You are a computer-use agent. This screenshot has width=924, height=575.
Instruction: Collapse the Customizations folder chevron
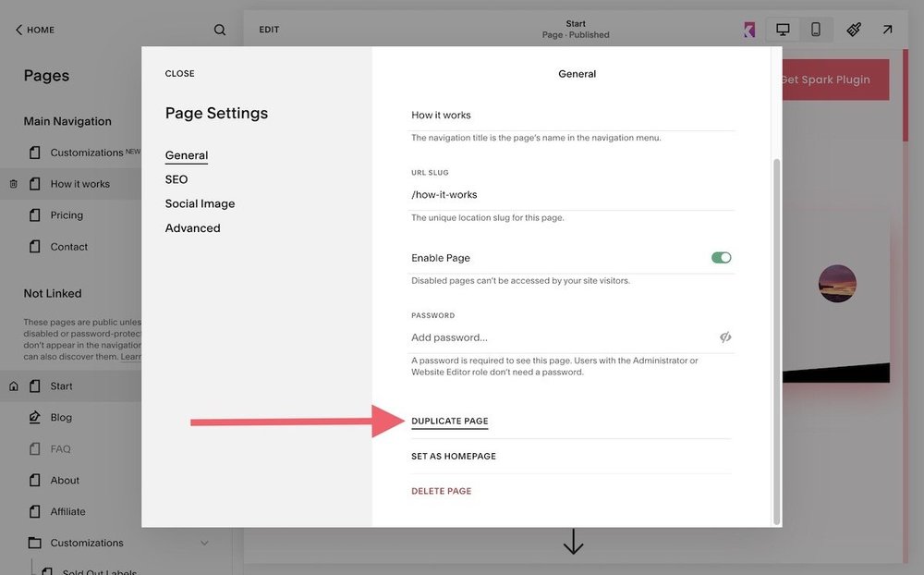point(204,543)
